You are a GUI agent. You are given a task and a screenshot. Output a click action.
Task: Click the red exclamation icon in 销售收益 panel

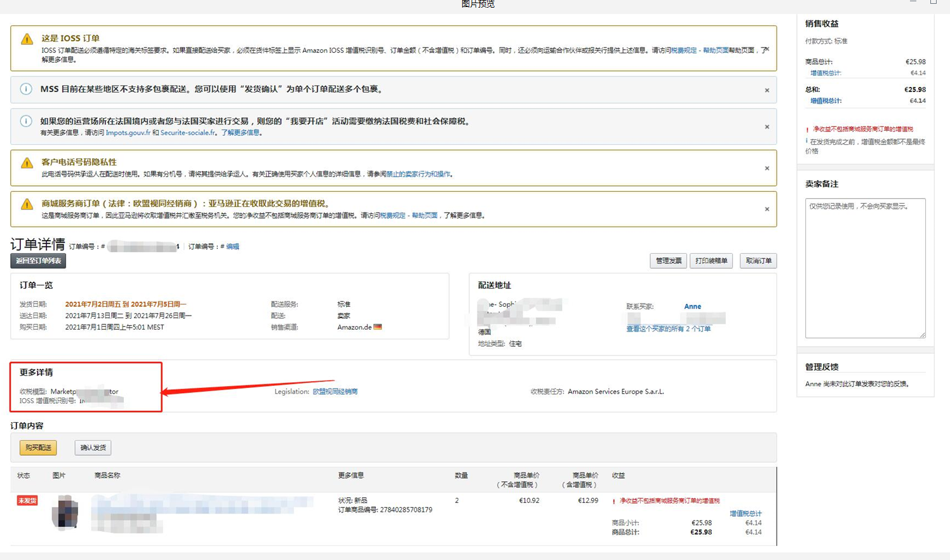coord(808,130)
